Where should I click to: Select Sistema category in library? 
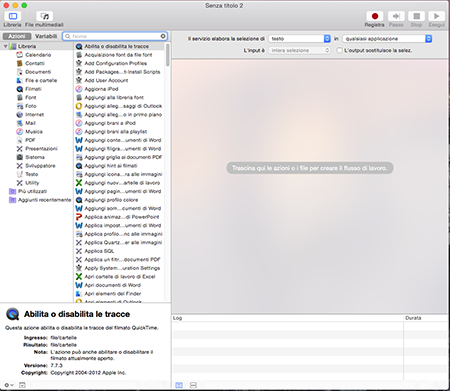coord(35,157)
